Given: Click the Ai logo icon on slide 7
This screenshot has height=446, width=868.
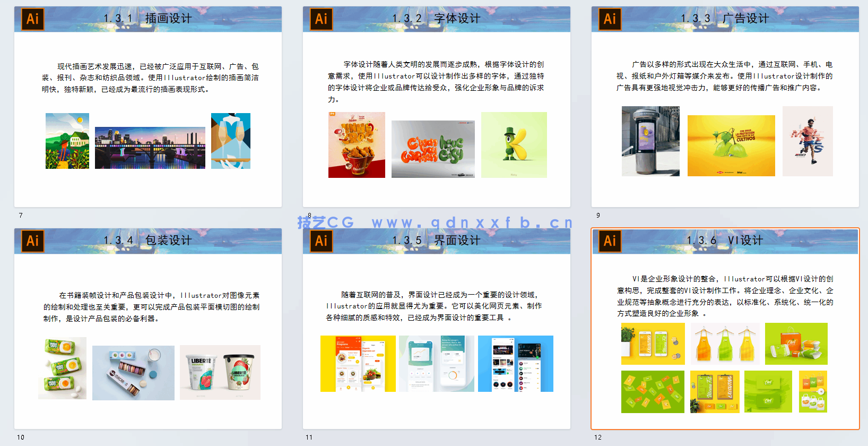Looking at the screenshot, I should tap(32, 19).
